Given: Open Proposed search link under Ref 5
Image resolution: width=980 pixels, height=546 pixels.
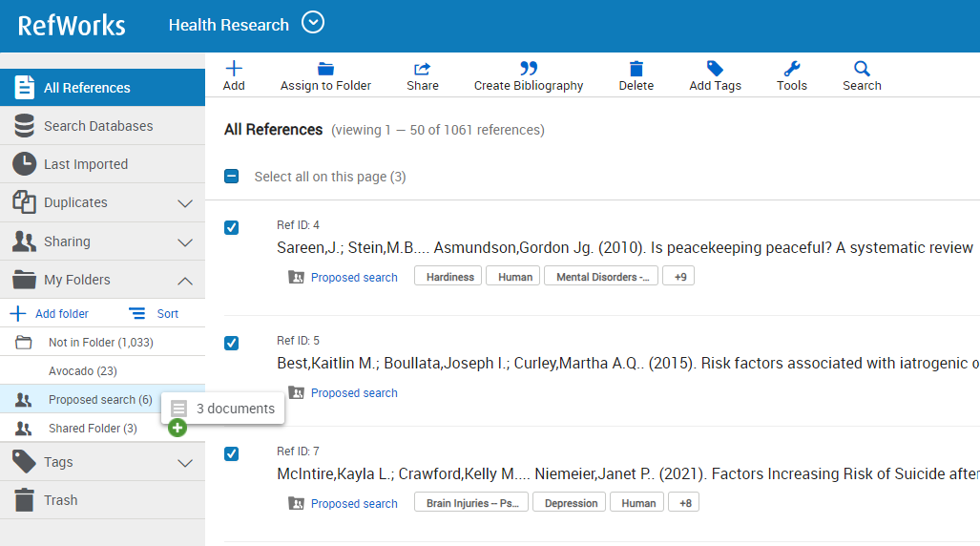Looking at the screenshot, I should point(354,392).
